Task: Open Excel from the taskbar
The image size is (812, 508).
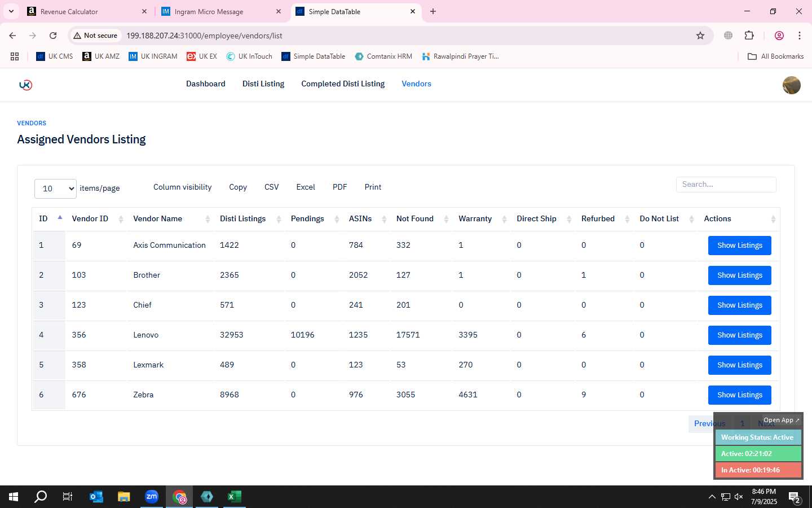Action: (x=235, y=497)
